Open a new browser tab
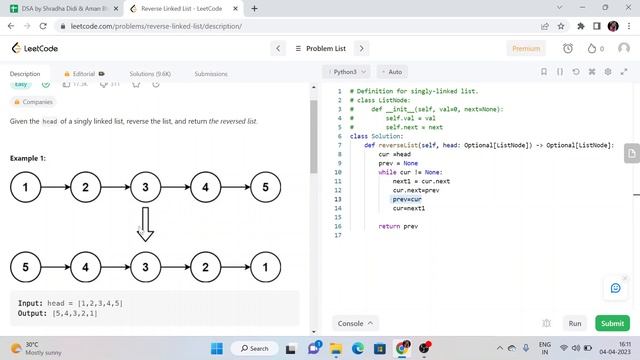 pos(254,9)
